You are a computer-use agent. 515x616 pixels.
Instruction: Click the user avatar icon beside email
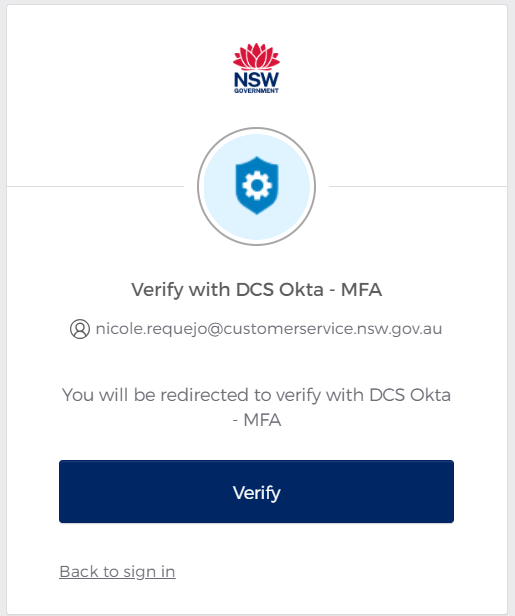point(80,329)
